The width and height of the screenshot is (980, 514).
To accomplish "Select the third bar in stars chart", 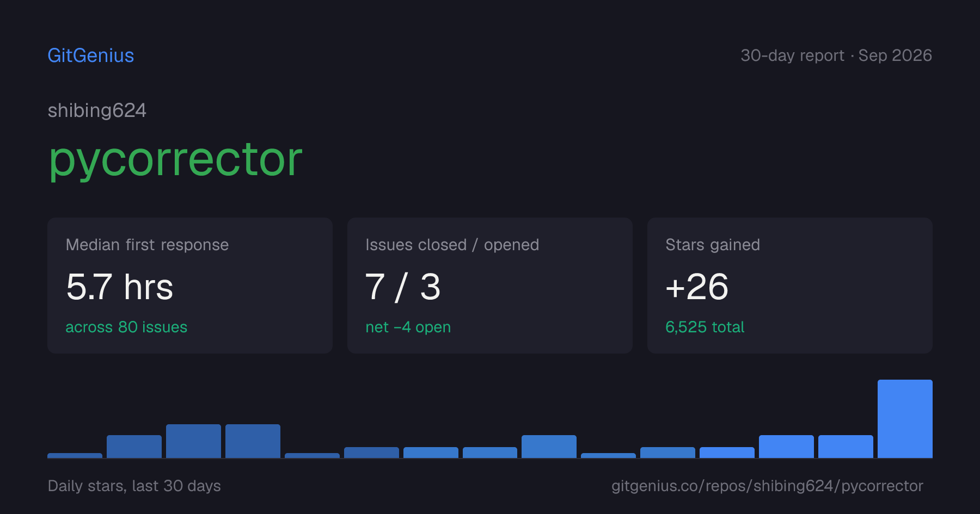I will 193,441.
